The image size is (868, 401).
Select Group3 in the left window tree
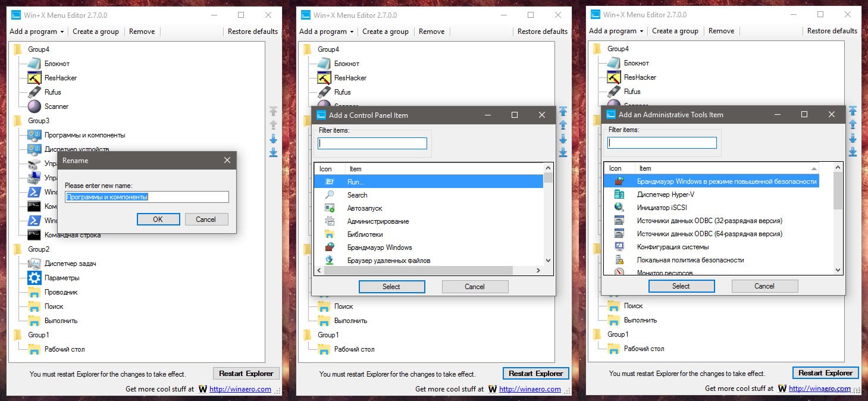(x=39, y=121)
